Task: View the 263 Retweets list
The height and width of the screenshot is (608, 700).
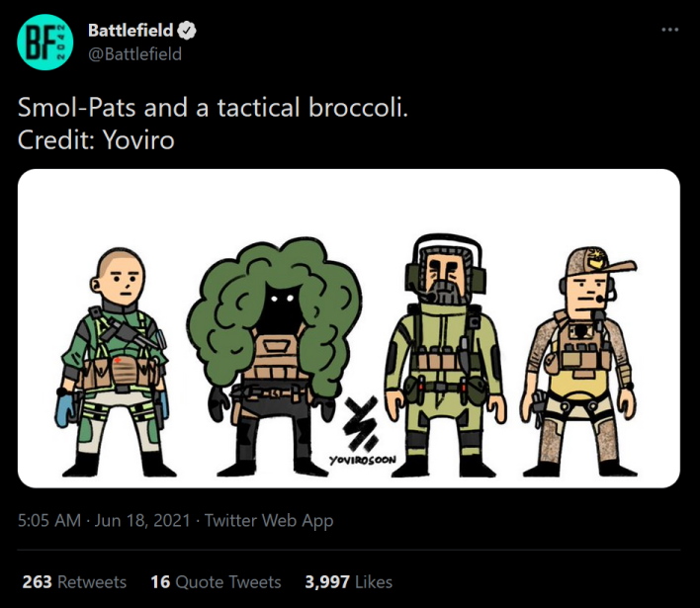Action: [x=74, y=582]
